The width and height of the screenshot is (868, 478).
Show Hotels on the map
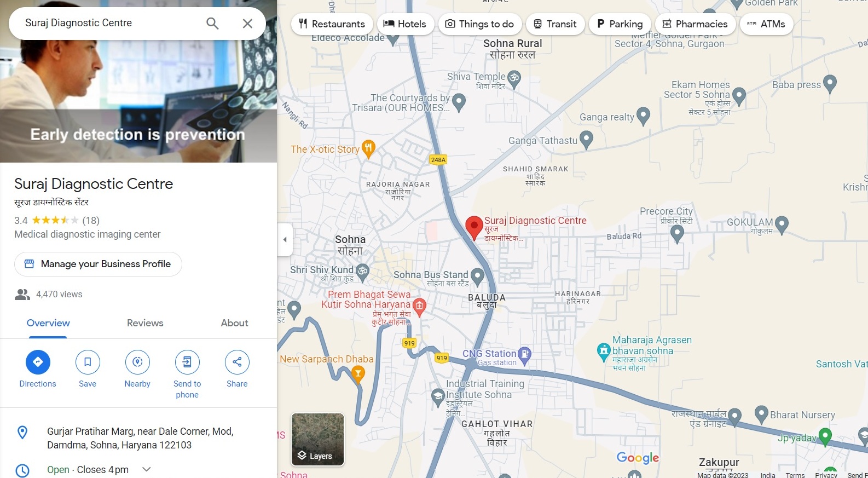pyautogui.click(x=404, y=24)
